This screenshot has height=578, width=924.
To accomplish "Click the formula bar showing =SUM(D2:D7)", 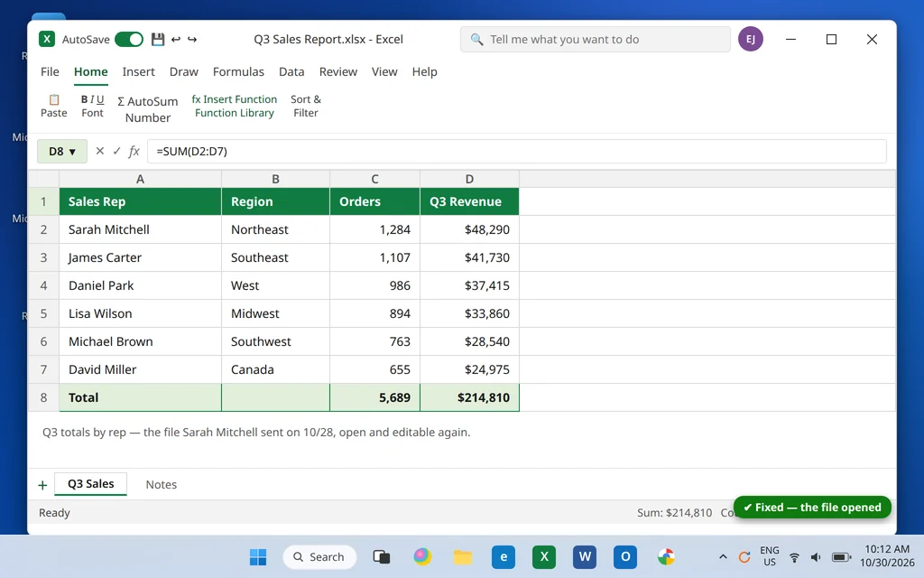I will tap(517, 151).
